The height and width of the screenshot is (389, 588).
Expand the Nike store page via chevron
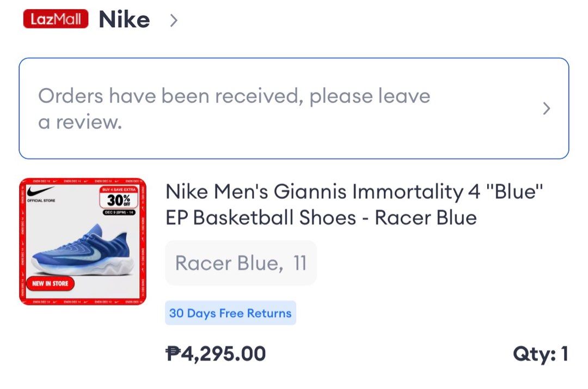[x=174, y=20]
